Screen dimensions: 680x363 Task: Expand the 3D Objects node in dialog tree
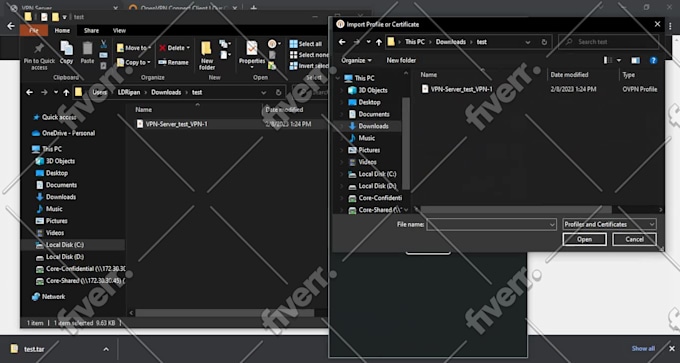[x=342, y=90]
